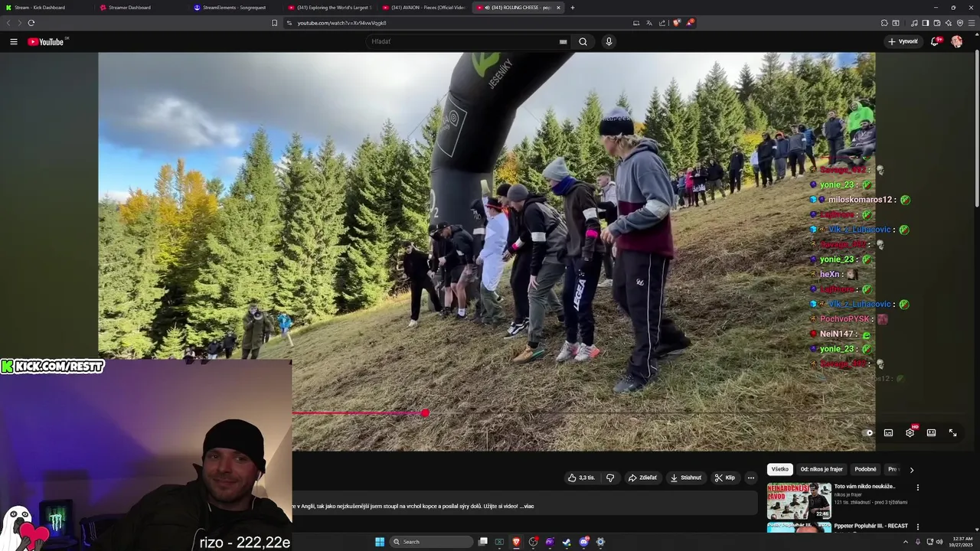The width and height of the screenshot is (980, 551).
Task: Toggle video subtitles captions button
Action: pos(888,432)
